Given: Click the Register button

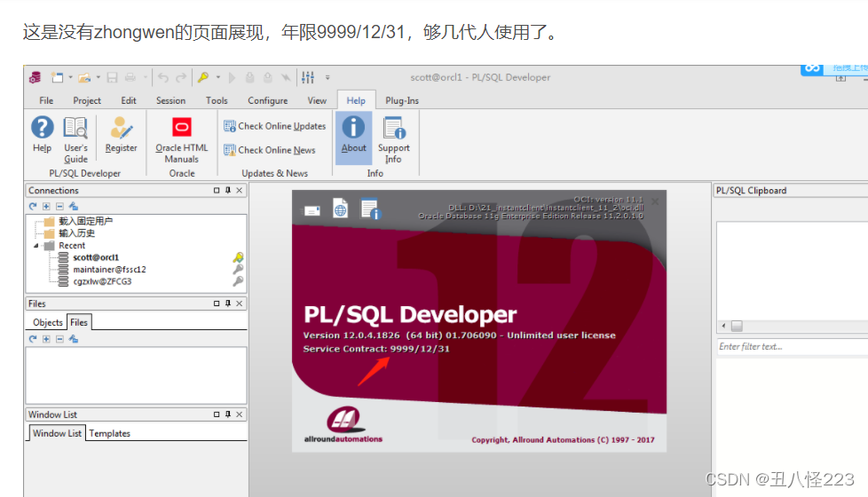Looking at the screenshot, I should [122, 135].
